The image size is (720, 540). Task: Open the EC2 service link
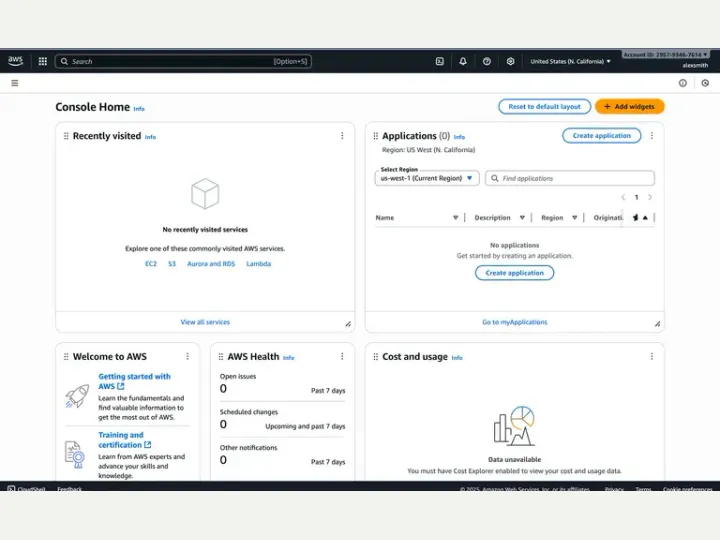(x=151, y=264)
